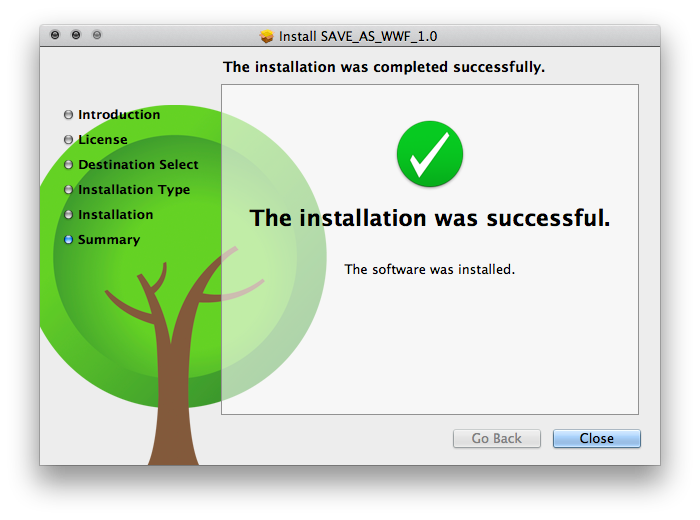This screenshot has height=520, width=700.
Task: Close the installer with the window button
Action: (55, 35)
